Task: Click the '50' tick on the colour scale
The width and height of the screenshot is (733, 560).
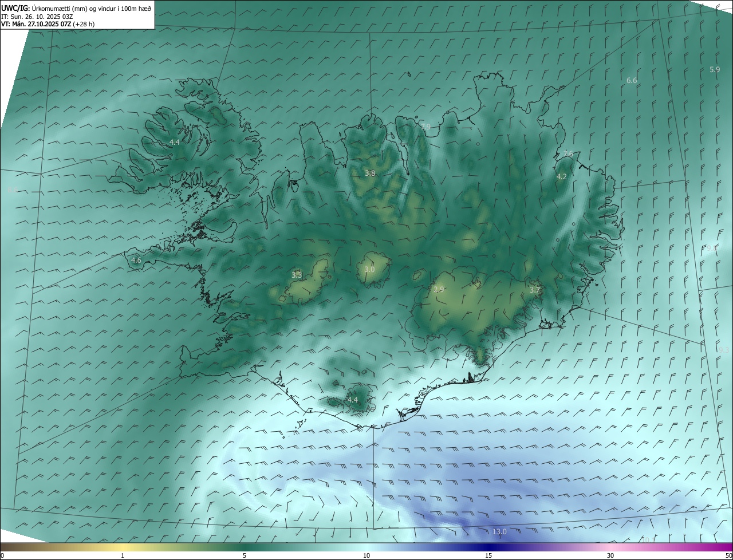Action: tap(728, 555)
